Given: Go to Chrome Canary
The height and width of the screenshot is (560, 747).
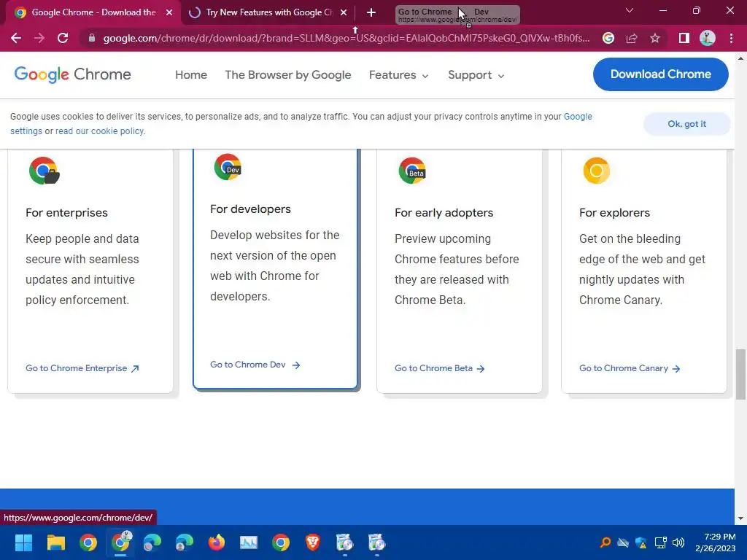Looking at the screenshot, I should [630, 368].
